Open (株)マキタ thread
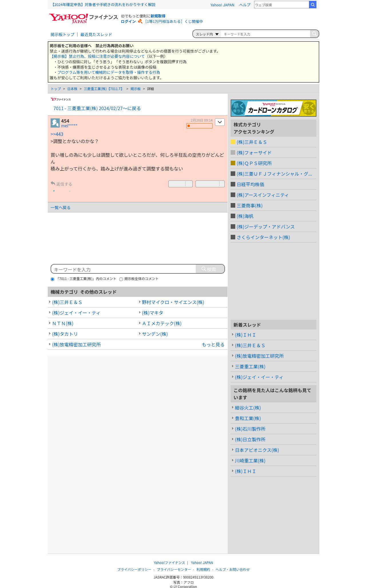The height and width of the screenshot is (588, 367). click(x=152, y=313)
